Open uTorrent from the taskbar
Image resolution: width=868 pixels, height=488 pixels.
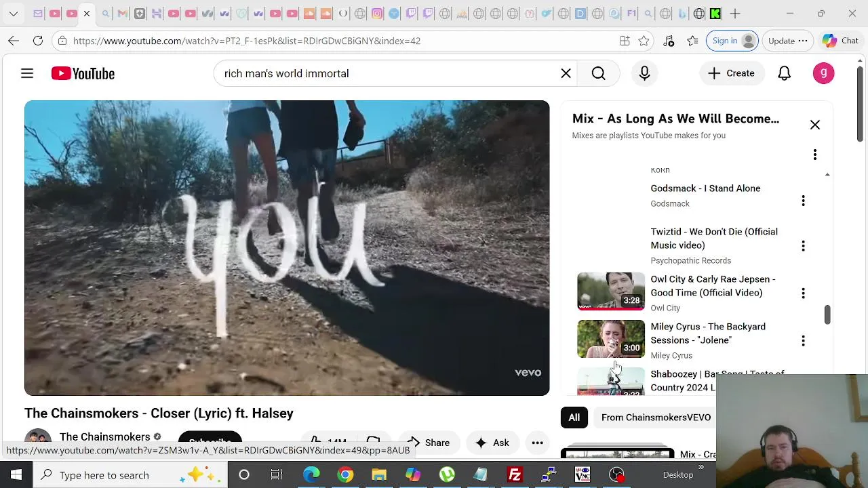coord(447,475)
